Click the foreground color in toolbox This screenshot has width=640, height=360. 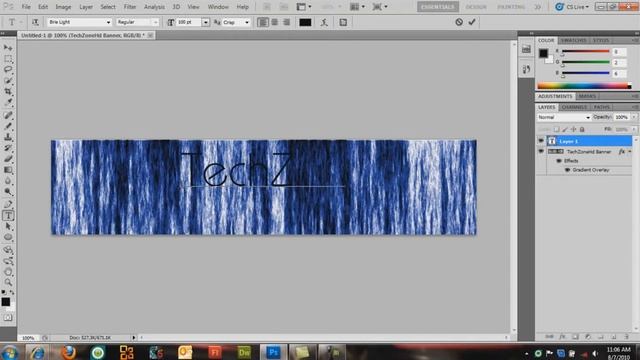pyautogui.click(x=6, y=302)
